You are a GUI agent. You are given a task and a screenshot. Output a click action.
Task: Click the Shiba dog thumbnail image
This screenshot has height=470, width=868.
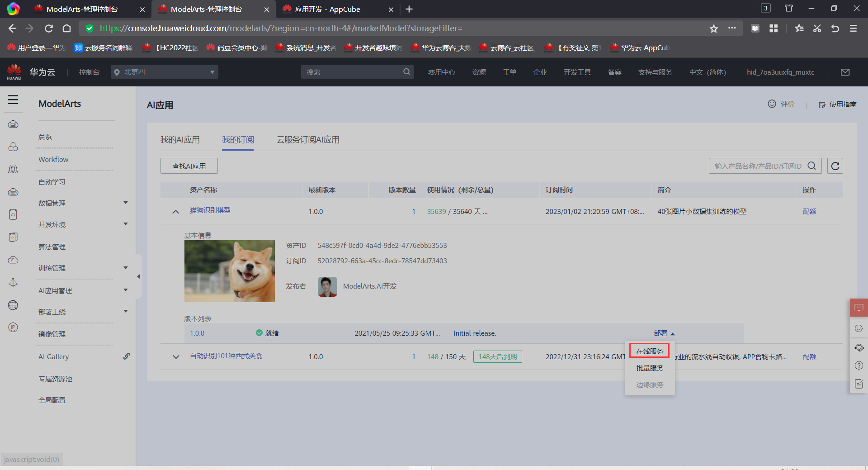pyautogui.click(x=230, y=271)
